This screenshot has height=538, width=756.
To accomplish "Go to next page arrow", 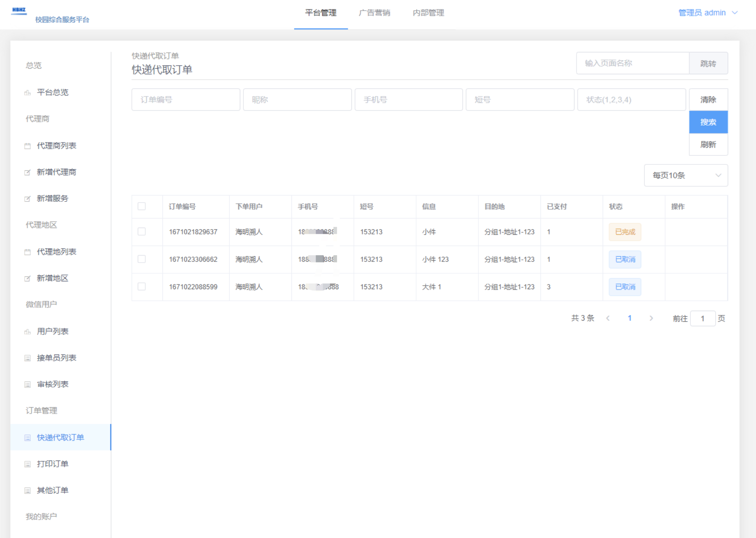I will click(x=651, y=318).
